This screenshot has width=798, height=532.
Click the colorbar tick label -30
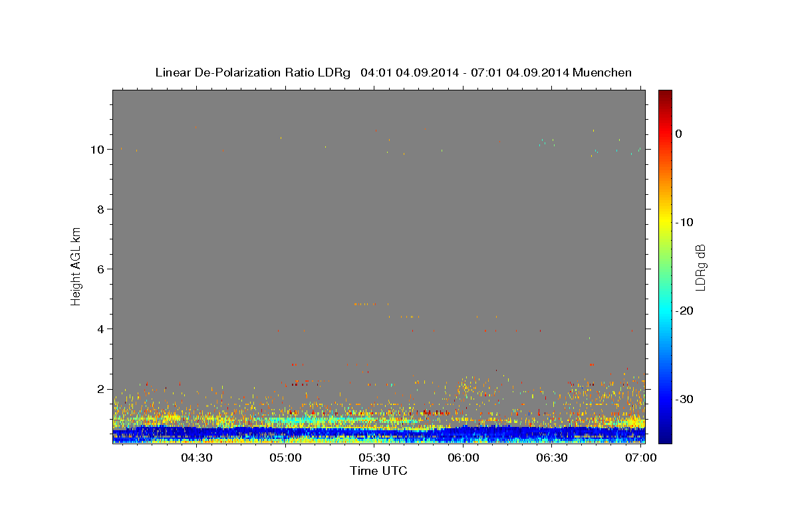tap(684, 399)
